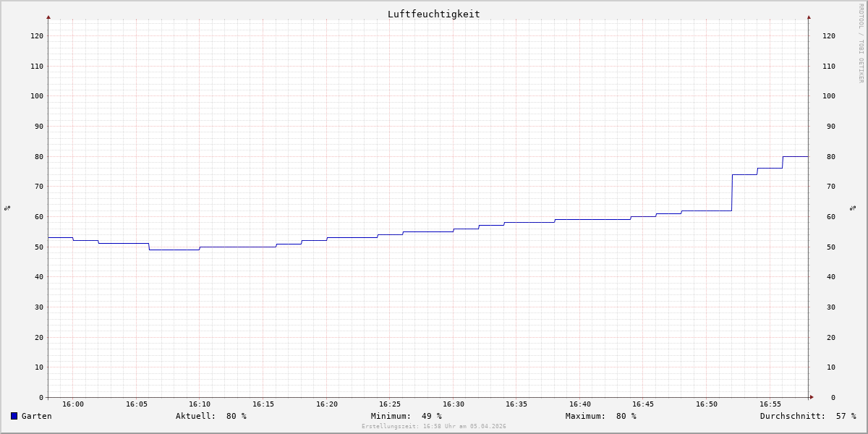This screenshot has height=434, width=868.
Task: Click the 16:55 time axis label
Action: point(770,404)
